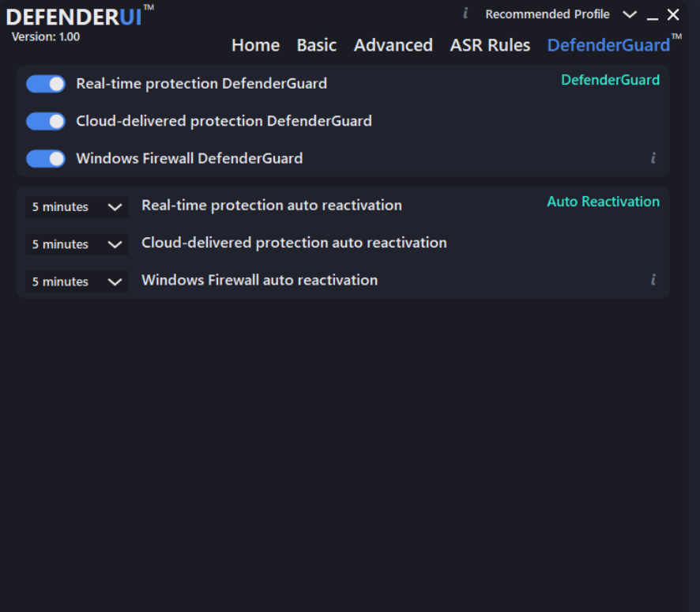This screenshot has height=612, width=700.
Task: Click Cloud-delivered protection auto reactivation label
Action: pyautogui.click(x=294, y=243)
